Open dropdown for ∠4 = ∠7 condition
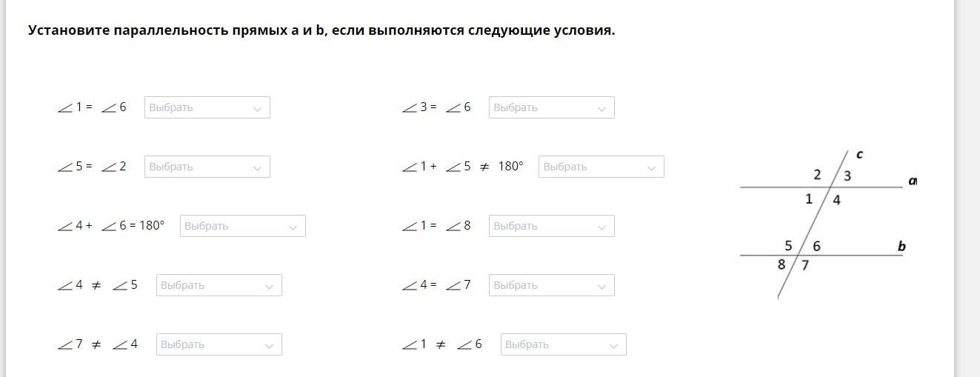Image resolution: width=980 pixels, height=377 pixels. point(552,285)
